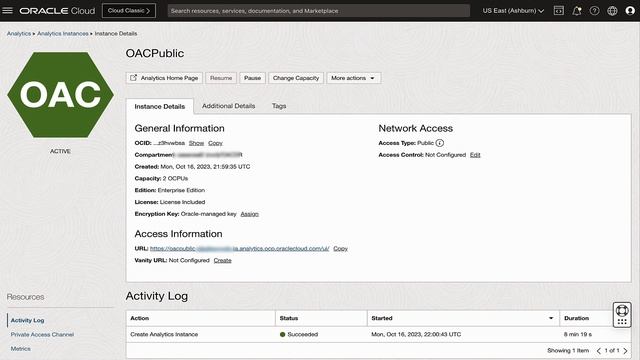Switch to the Tags tab

pos(279,106)
